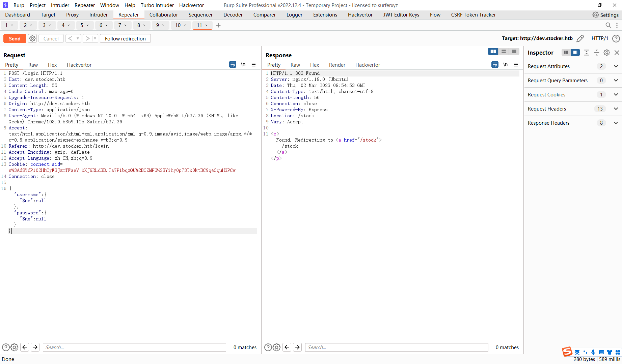Image resolution: width=622 pixels, height=364 pixels.
Task: Select combined tabbed request/response layout
Action: tap(514, 51)
